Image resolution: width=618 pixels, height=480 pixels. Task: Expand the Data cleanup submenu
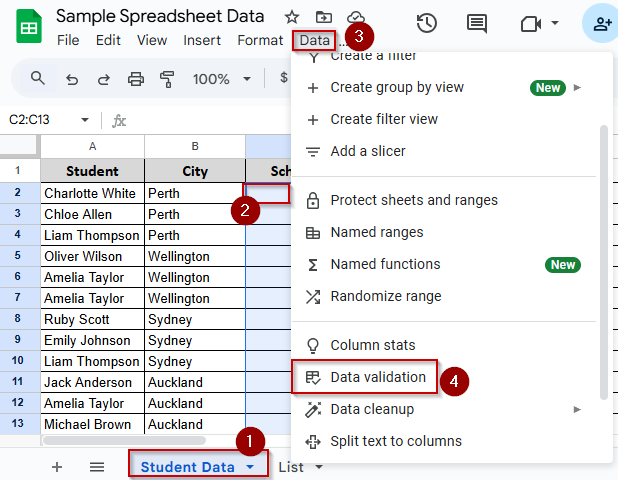(577, 409)
